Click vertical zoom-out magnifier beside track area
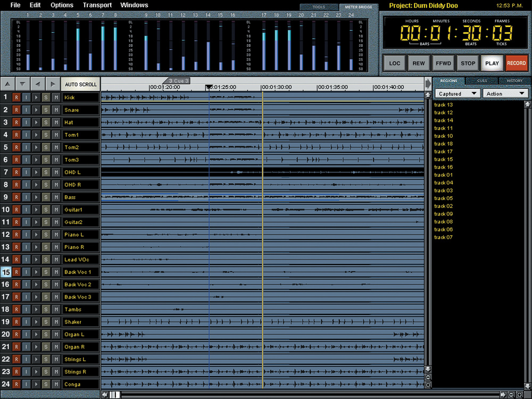This screenshot has width=532, height=399. point(428,377)
